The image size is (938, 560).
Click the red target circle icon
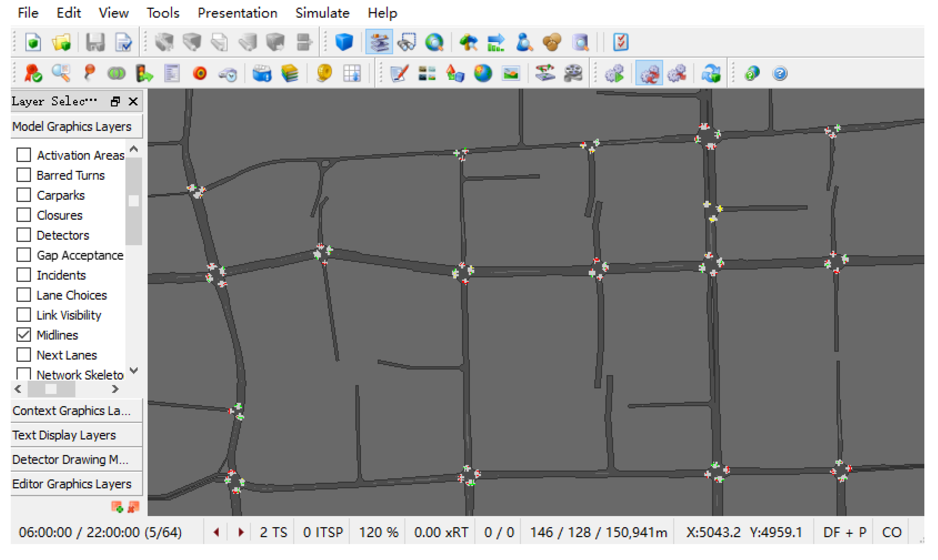tap(200, 73)
